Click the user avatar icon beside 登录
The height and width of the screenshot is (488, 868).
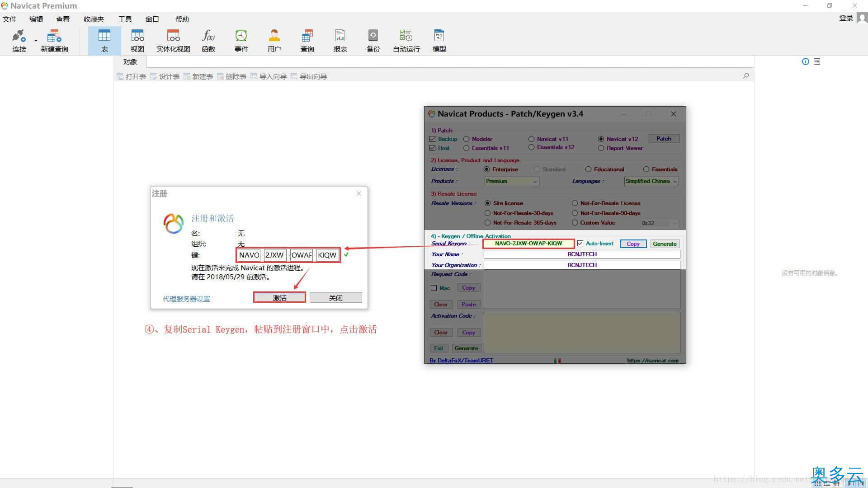(862, 18)
